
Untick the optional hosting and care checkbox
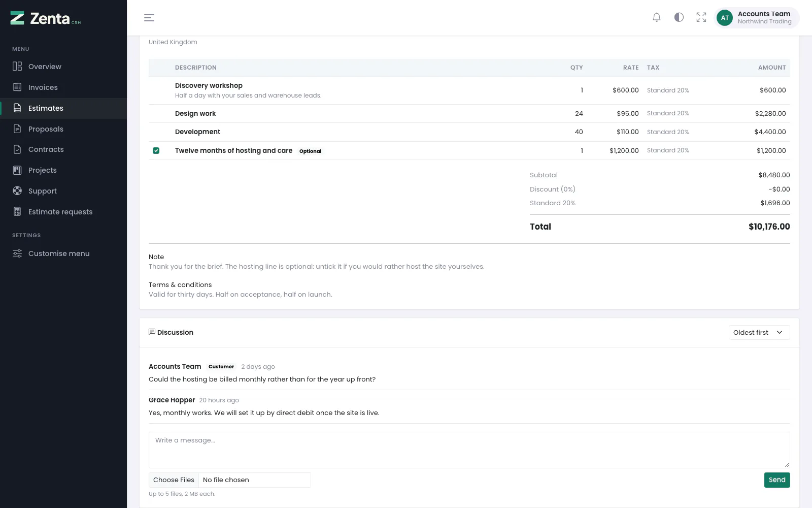(x=156, y=151)
